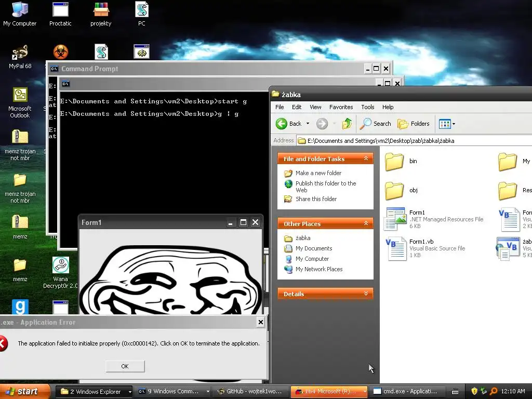The image size is (532, 399).
Task: Go to My Network Places link
Action: (319, 269)
